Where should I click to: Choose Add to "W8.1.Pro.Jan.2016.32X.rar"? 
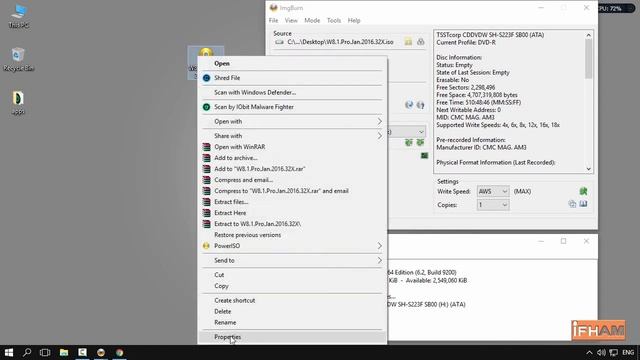click(x=292, y=169)
